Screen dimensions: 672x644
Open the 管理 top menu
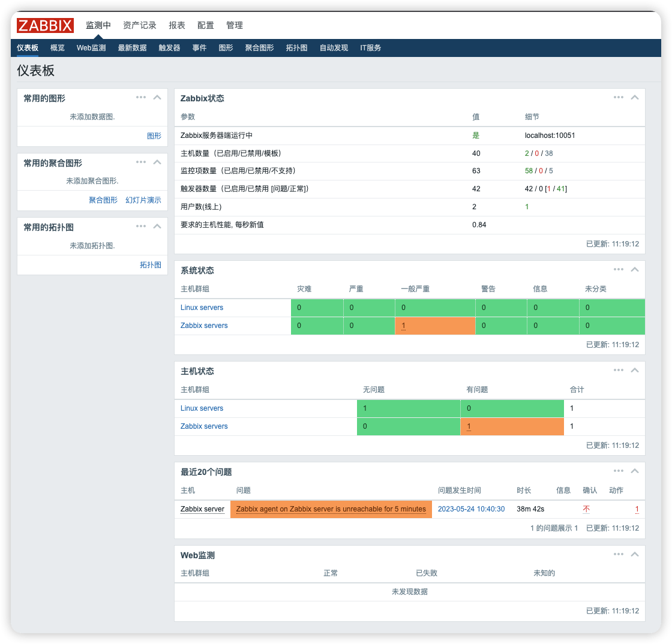[x=235, y=25]
